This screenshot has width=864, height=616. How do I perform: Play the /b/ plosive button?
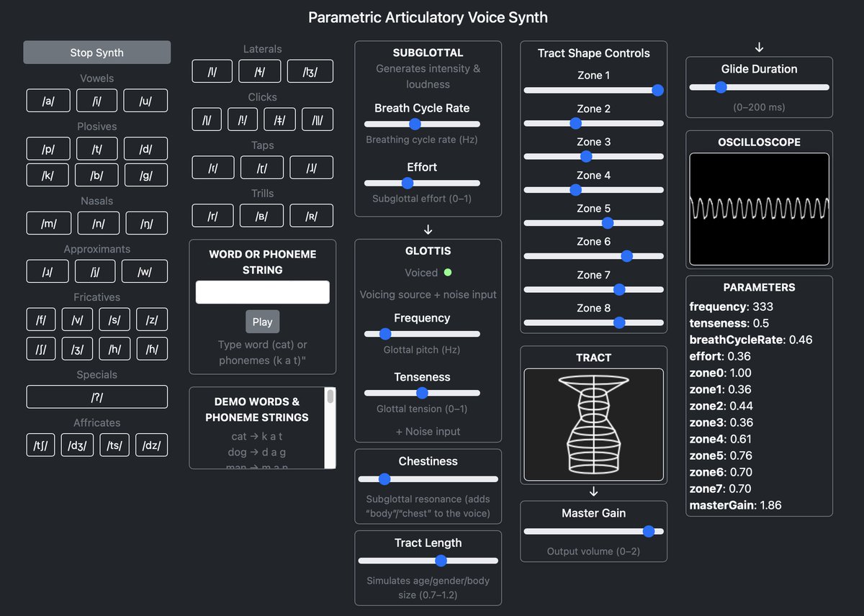(96, 175)
